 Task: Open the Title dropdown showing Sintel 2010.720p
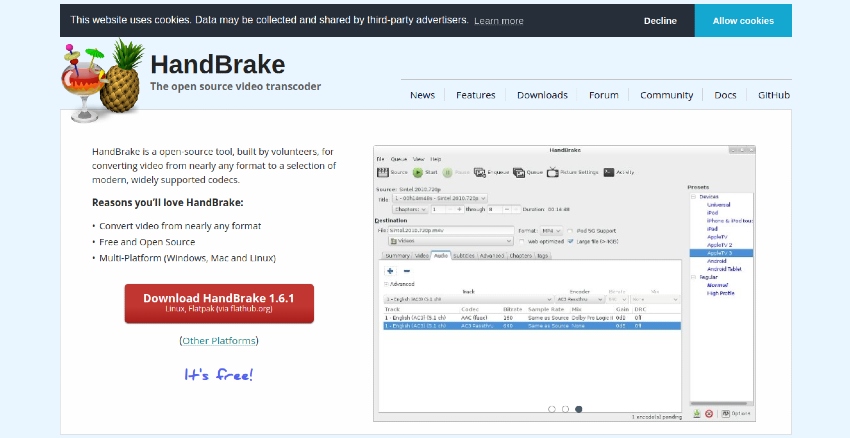[440, 198]
